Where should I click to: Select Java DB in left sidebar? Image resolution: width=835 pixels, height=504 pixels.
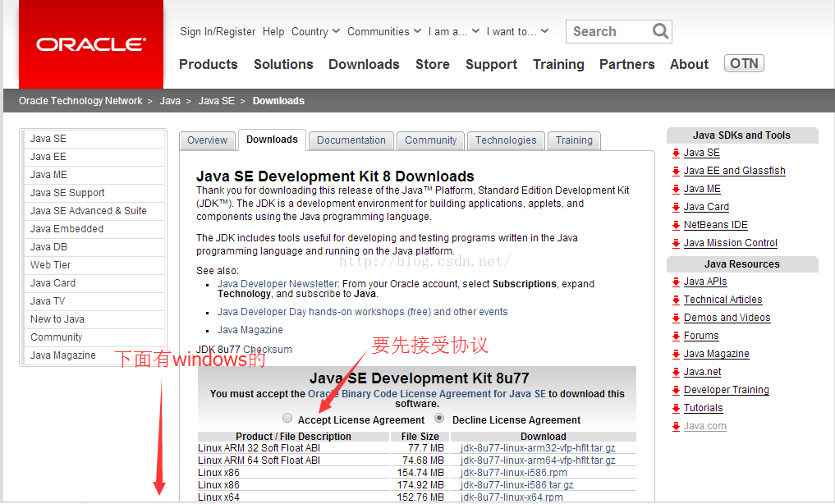pos(94,247)
